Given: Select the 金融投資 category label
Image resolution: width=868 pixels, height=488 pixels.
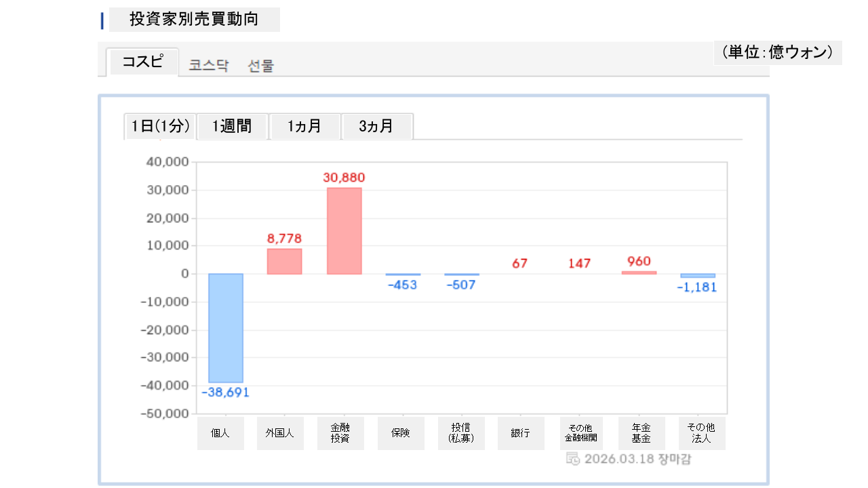Looking at the screenshot, I should coord(340,433).
